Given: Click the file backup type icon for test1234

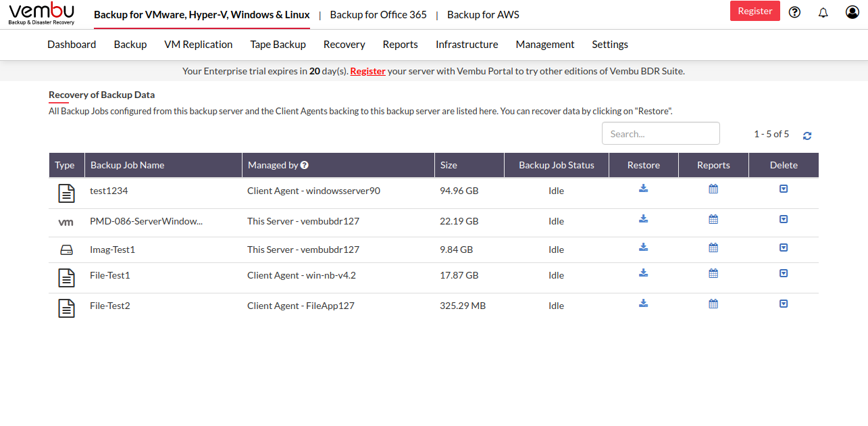Looking at the screenshot, I should [x=66, y=193].
